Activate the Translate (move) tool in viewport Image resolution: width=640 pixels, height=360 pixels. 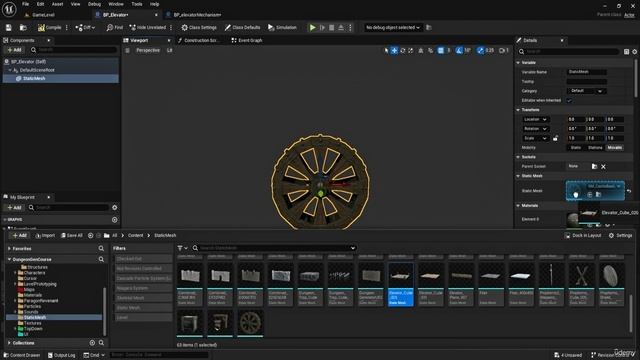(x=394, y=50)
